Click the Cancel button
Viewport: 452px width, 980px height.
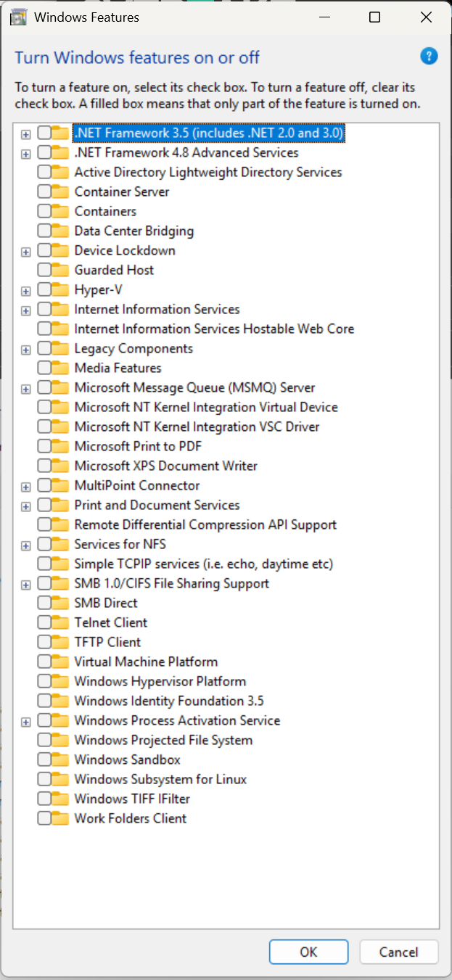tap(398, 952)
